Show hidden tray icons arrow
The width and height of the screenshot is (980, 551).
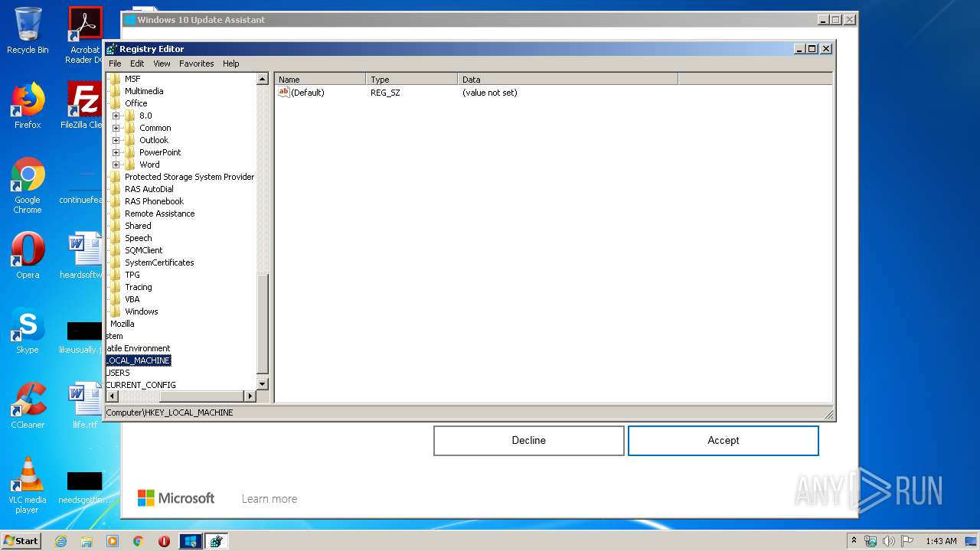(x=854, y=541)
